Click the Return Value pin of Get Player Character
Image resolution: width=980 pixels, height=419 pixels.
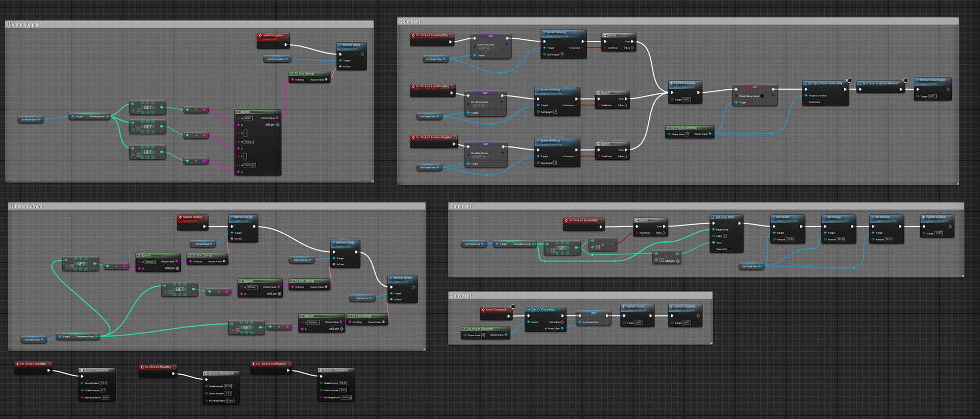pyautogui.click(x=506, y=335)
